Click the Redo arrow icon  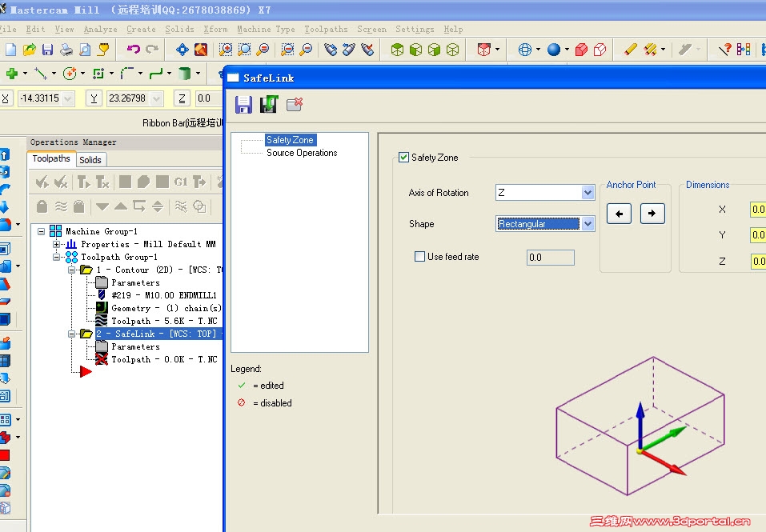pyautogui.click(x=152, y=49)
